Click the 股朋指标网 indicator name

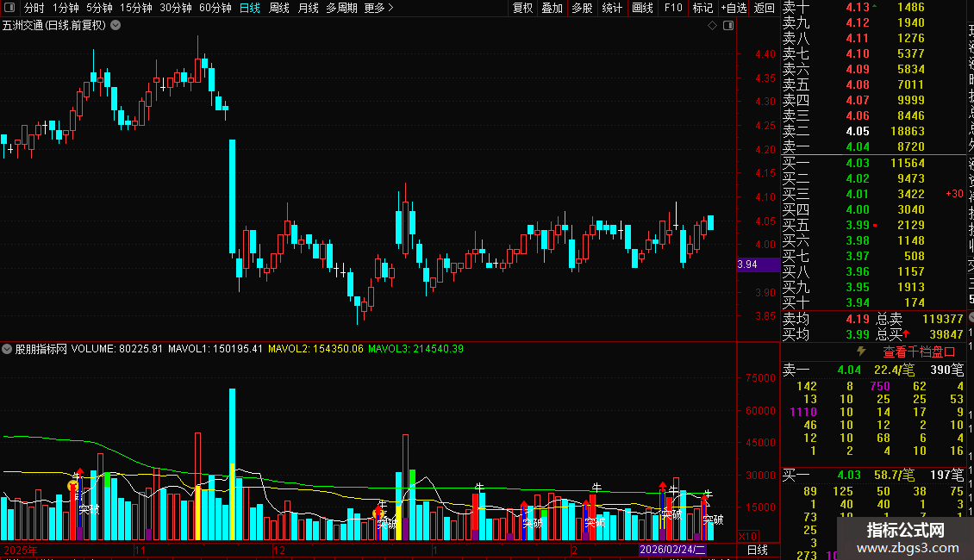[x=41, y=349]
